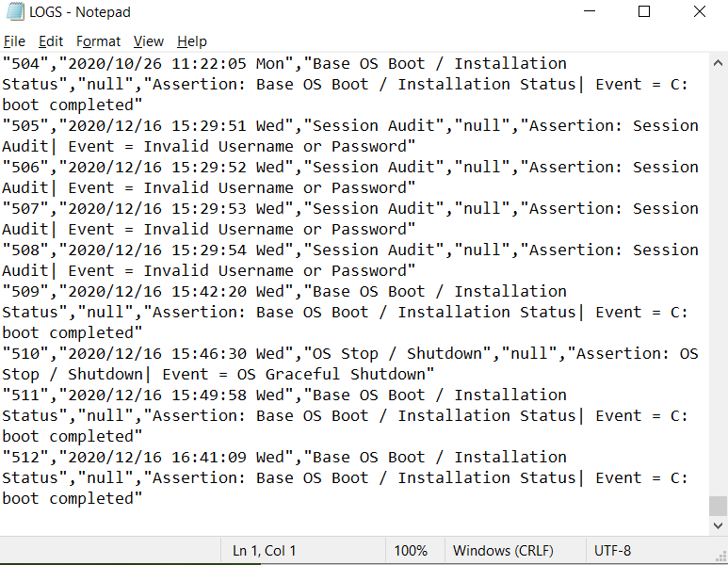Open the Edit menu
The height and width of the screenshot is (565, 728).
tap(51, 41)
